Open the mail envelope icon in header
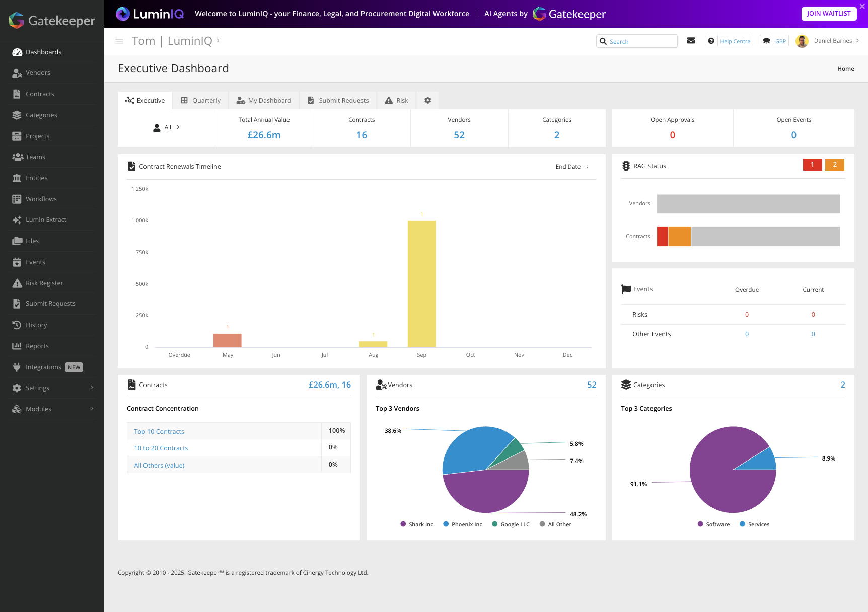This screenshot has height=612, width=868. tap(691, 41)
